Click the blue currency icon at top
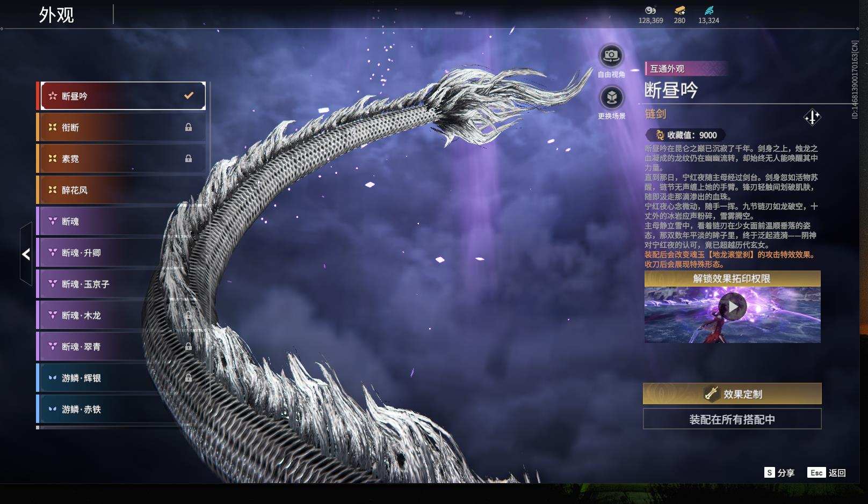Viewport: 868px width, 504px height. pyautogui.click(x=708, y=9)
